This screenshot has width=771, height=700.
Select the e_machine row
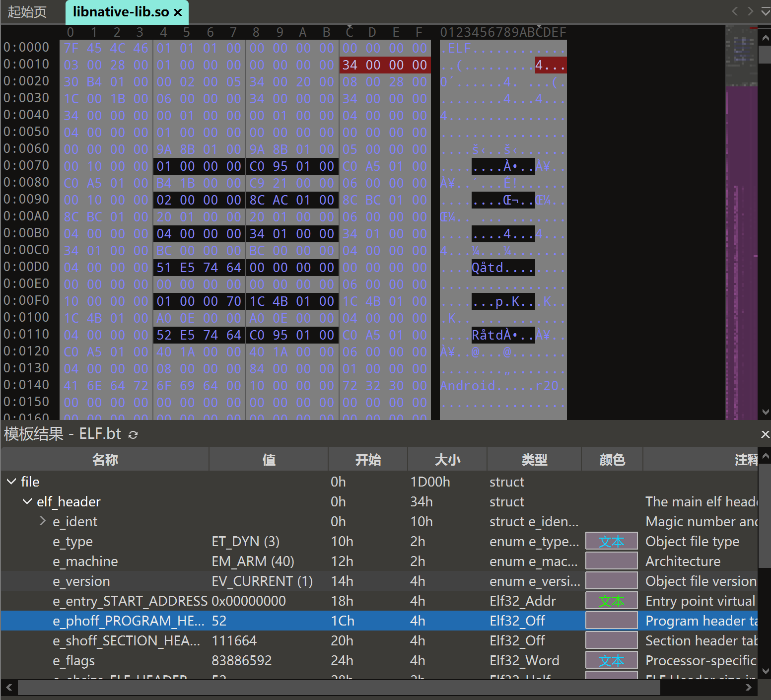tap(85, 561)
